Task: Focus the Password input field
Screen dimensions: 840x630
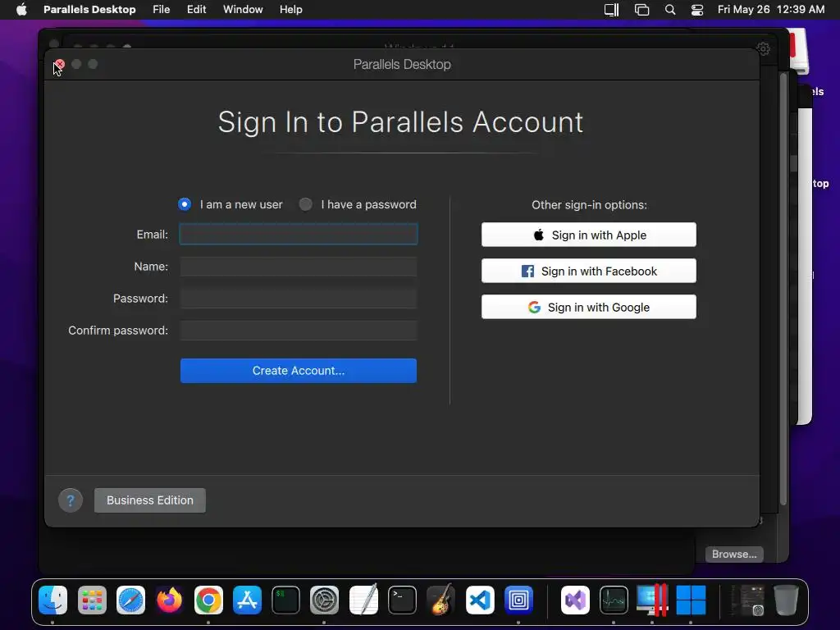Action: (299, 299)
